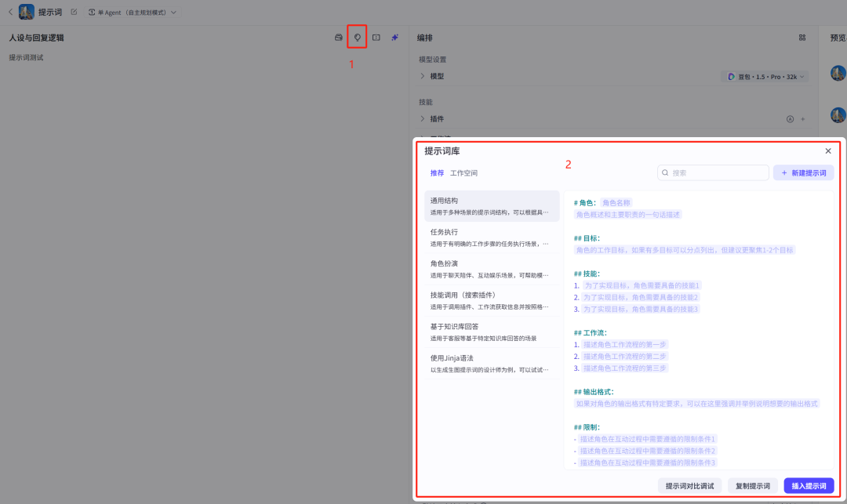Open the 单 Agent mode dropdown

133,12
